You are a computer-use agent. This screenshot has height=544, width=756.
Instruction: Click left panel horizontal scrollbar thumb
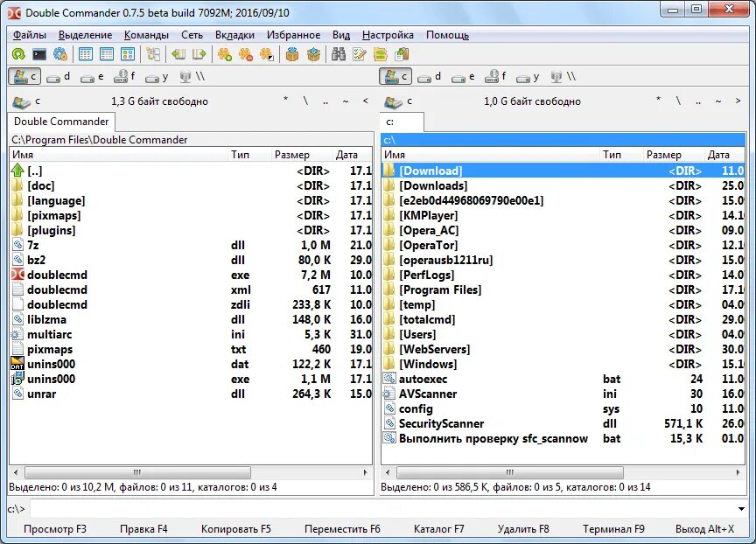137,472
